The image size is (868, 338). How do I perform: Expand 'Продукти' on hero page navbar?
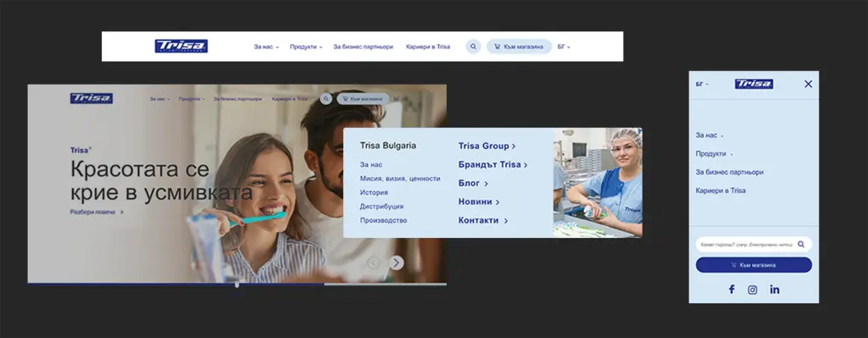[x=192, y=99]
